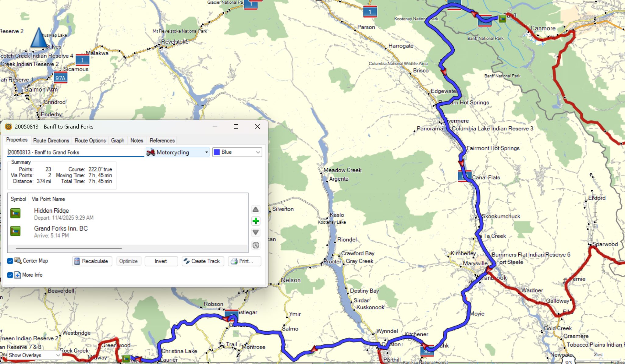Image resolution: width=625 pixels, height=364 pixels.
Task: Click the Invert route button
Action: point(161,261)
